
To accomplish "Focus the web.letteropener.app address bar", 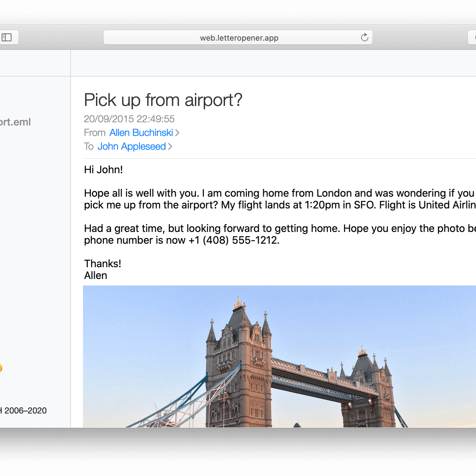I will (238, 37).
